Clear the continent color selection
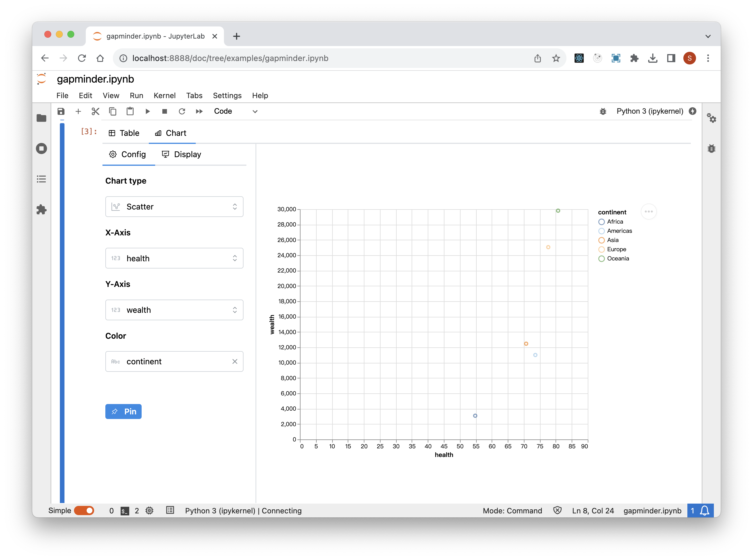 (235, 361)
